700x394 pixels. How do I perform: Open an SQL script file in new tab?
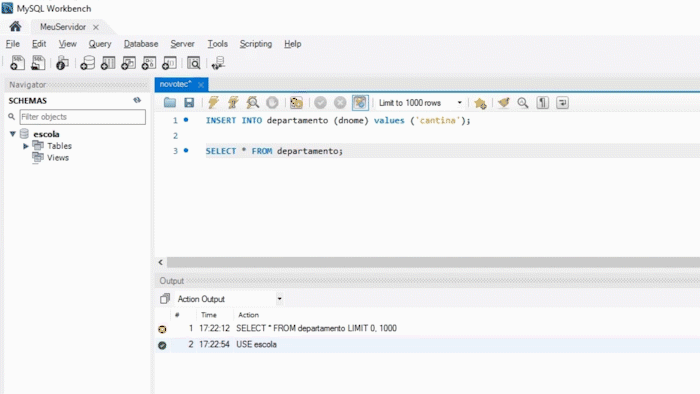(38, 63)
